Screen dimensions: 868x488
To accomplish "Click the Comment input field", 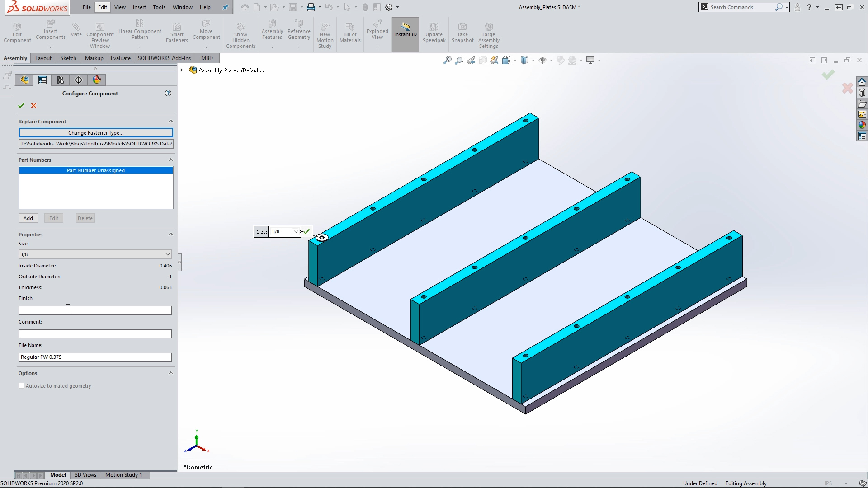I will [95, 334].
